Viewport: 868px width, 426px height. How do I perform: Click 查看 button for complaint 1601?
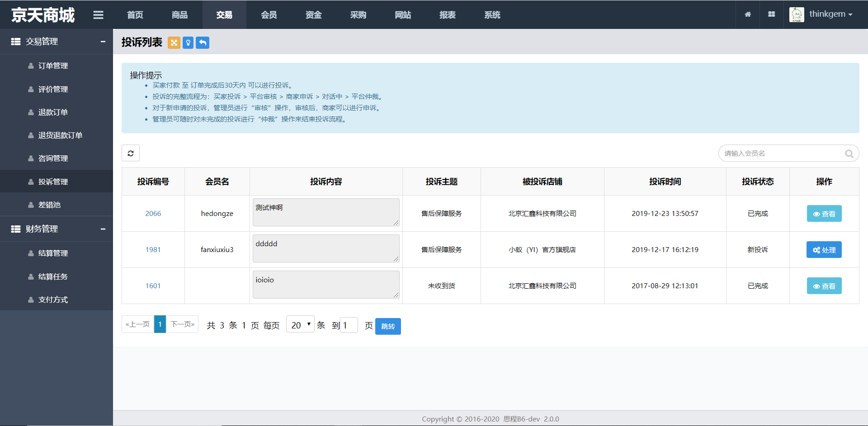pyautogui.click(x=824, y=286)
